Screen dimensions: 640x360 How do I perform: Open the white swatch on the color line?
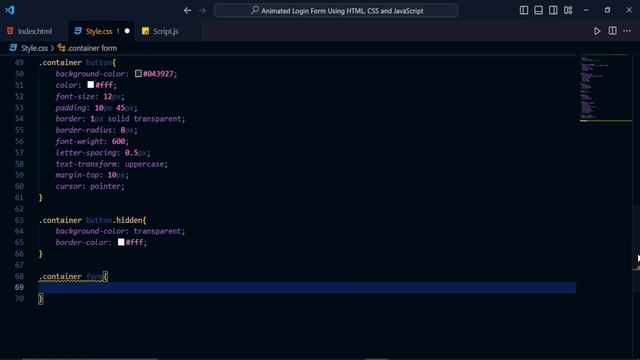tap(91, 84)
